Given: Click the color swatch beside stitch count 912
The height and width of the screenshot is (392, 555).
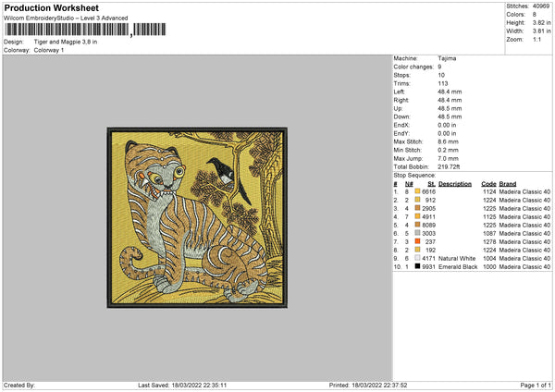Looking at the screenshot, I should (x=418, y=200).
